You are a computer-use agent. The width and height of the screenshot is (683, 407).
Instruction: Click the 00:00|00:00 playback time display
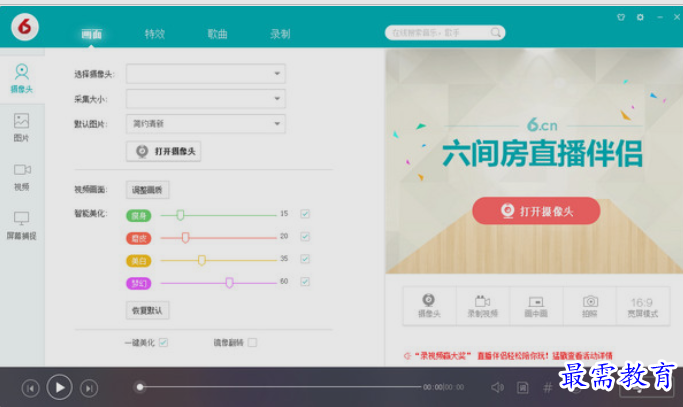pos(443,387)
